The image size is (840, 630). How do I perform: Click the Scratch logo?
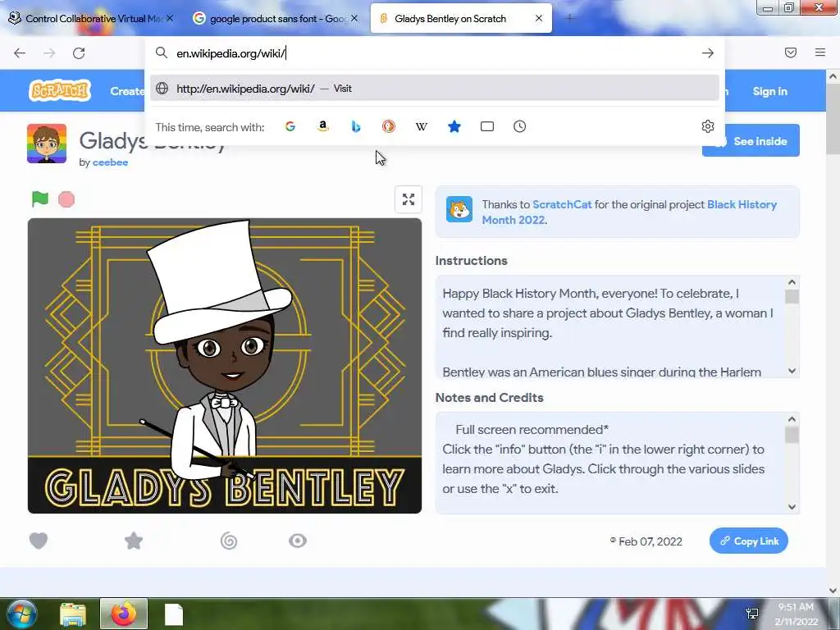point(59,90)
